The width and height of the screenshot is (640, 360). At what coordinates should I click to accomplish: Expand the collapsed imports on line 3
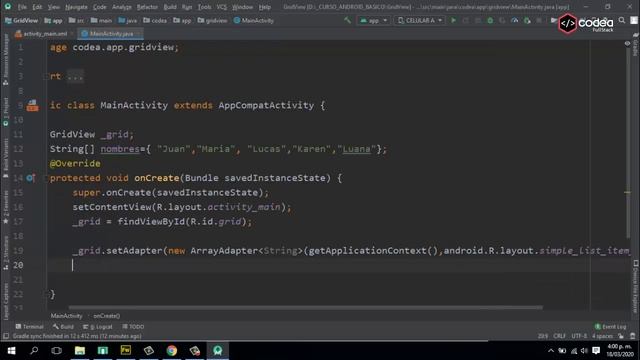click(x=76, y=76)
